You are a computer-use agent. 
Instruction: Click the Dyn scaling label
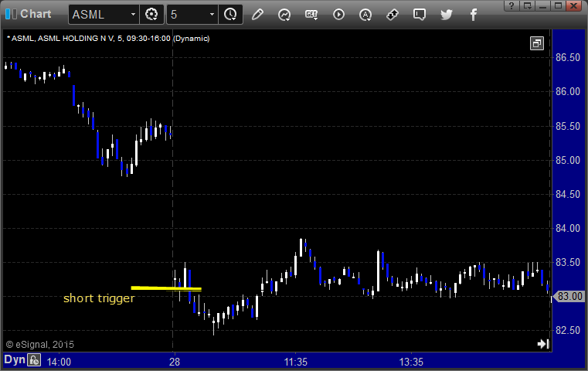pos(15,359)
